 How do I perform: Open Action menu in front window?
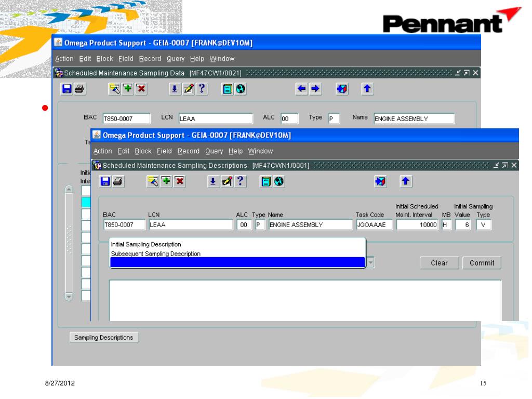(103, 151)
